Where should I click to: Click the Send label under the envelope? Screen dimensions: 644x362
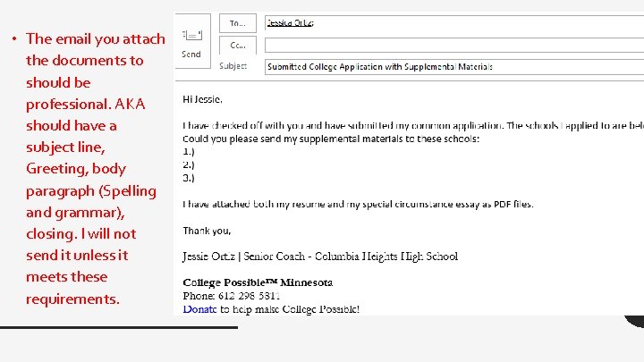point(191,55)
